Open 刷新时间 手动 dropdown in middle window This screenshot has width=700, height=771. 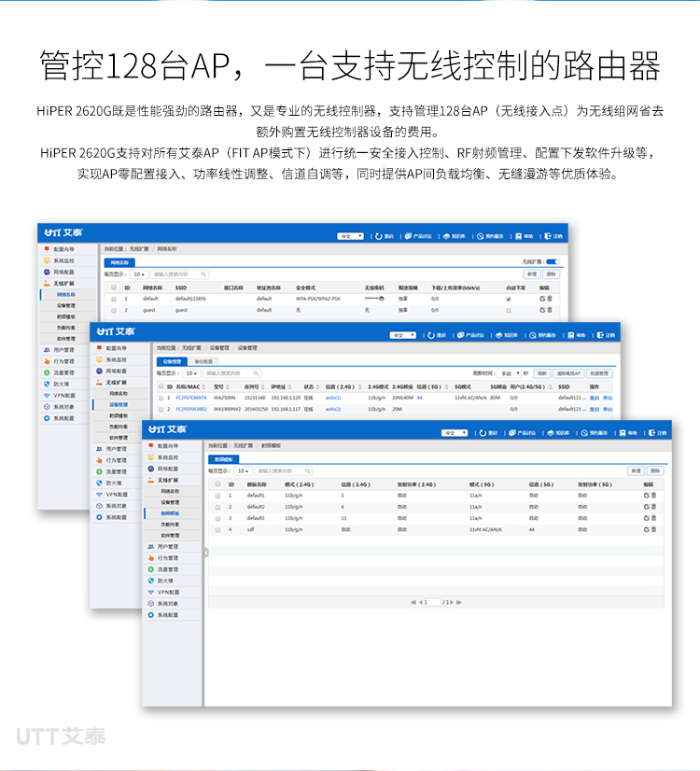tap(510, 373)
